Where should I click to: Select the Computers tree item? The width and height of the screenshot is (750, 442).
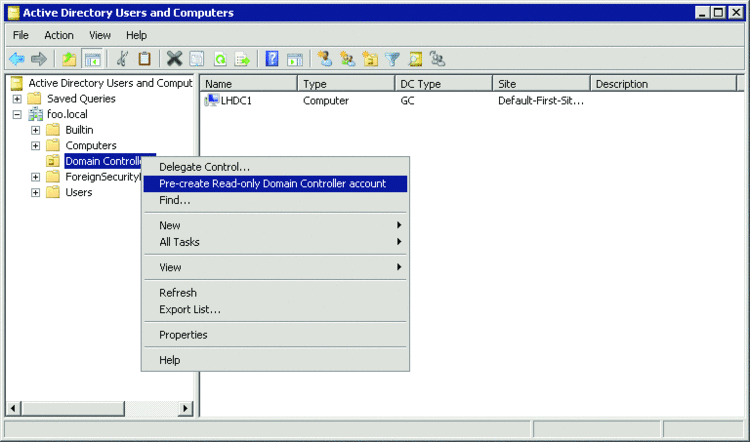click(91, 145)
